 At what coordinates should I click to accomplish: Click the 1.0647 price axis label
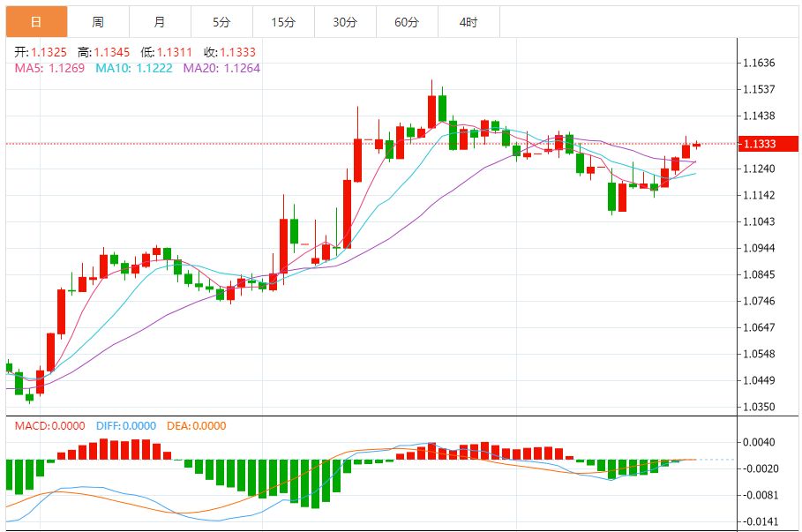pyautogui.click(x=759, y=327)
